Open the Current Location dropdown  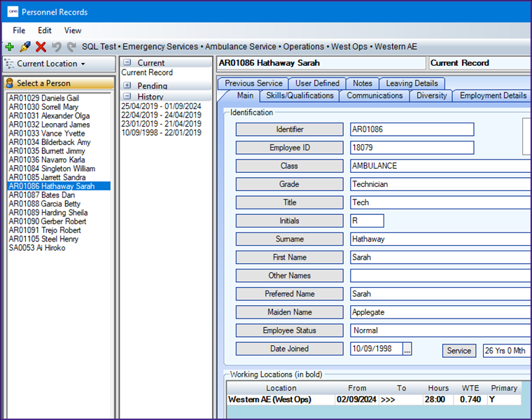50,64
